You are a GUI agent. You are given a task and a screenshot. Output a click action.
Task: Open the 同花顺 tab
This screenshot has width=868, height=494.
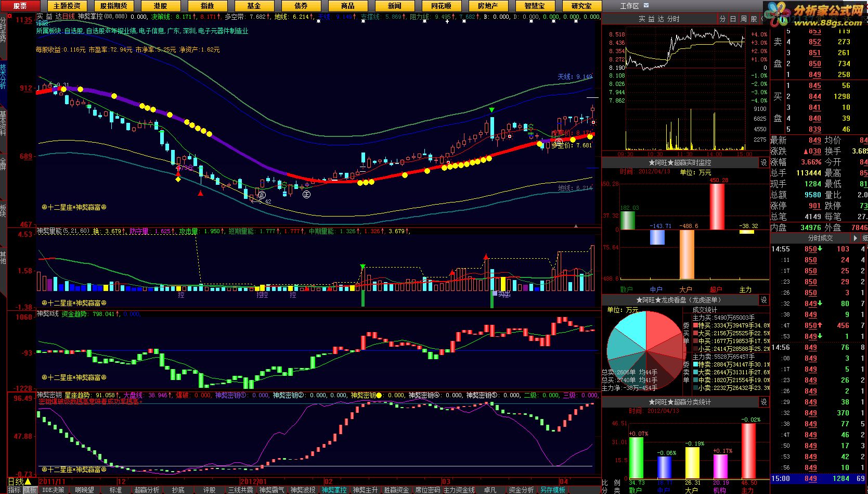click(441, 6)
